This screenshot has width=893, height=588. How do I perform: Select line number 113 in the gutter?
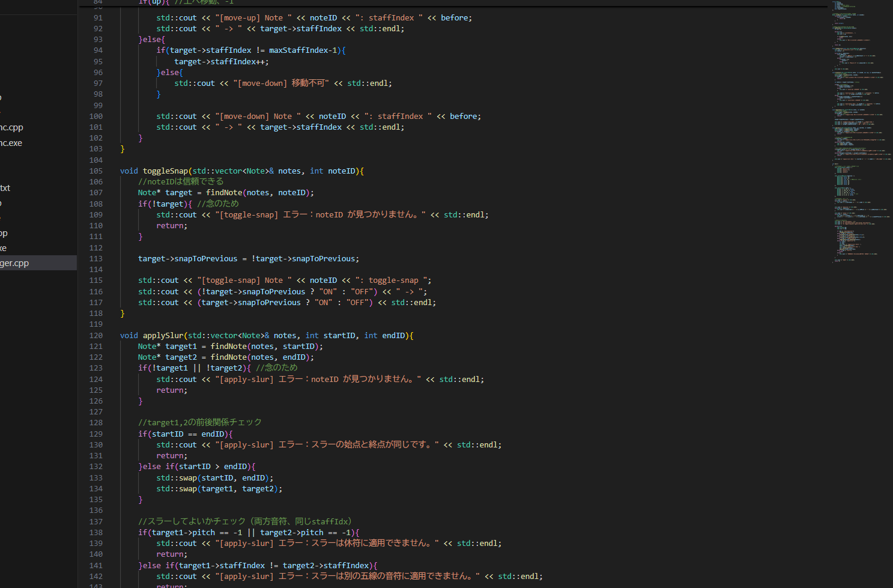point(96,259)
